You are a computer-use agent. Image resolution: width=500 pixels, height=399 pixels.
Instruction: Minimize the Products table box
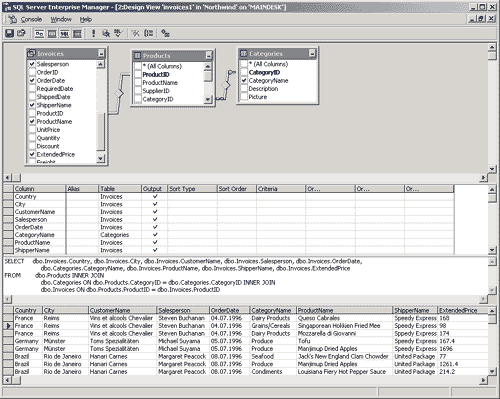tap(208, 55)
